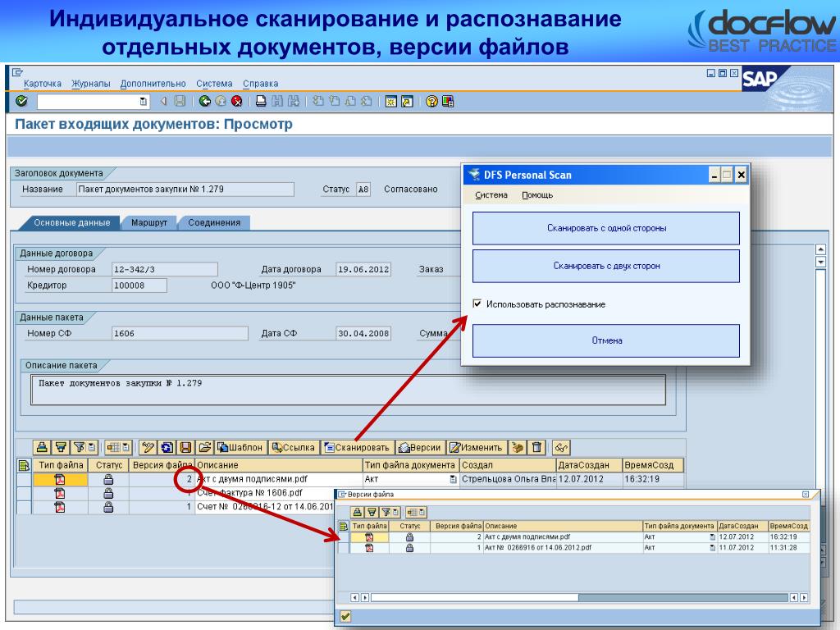Switch to the Соединения tab
Screen dimensions: 840x630
tap(214, 222)
